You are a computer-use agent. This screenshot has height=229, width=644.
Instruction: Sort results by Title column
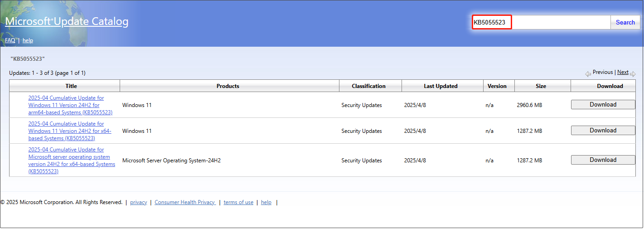pyautogui.click(x=71, y=86)
